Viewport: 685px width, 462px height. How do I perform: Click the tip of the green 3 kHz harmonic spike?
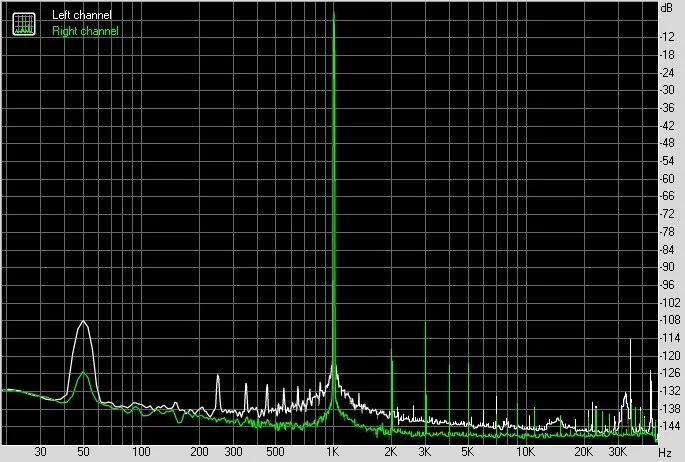pos(425,323)
